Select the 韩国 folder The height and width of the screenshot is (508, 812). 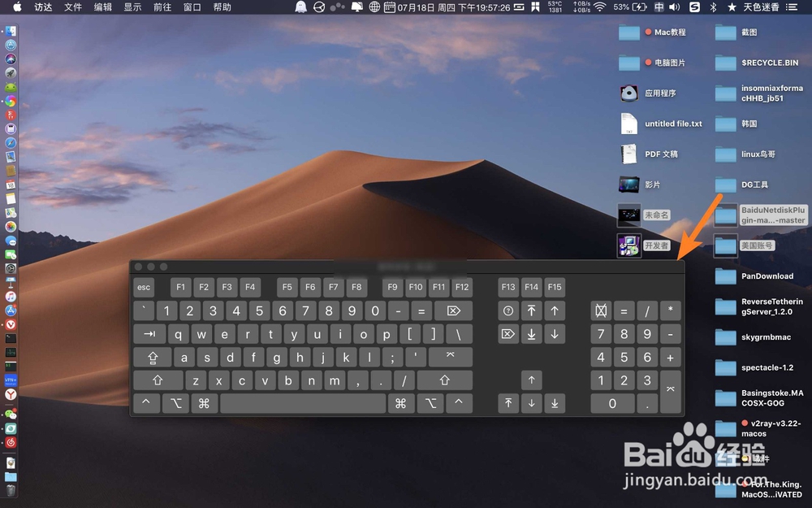(x=736, y=124)
